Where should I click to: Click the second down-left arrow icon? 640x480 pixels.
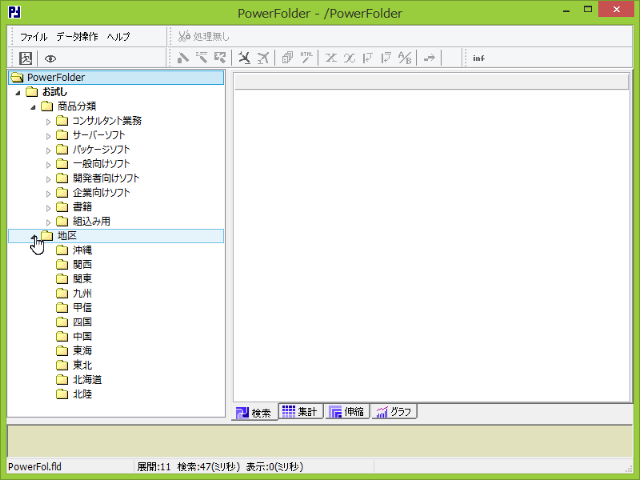click(x=386, y=58)
